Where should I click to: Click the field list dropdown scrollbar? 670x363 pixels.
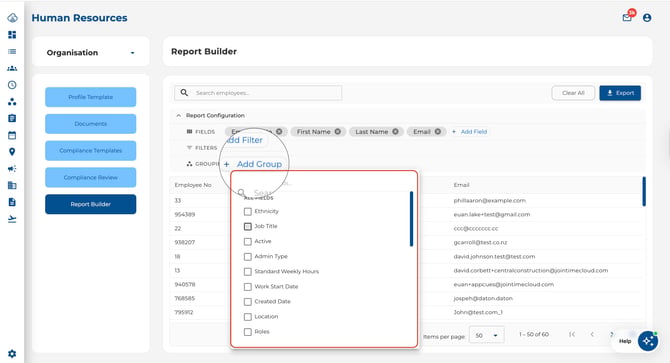[x=411, y=219]
